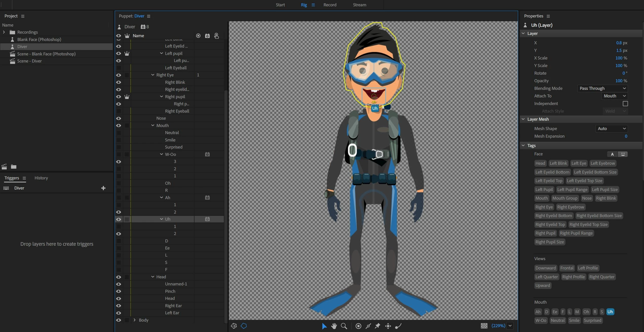Open the Mesh Shape dropdown
Viewport: 644px width, 332px height.
611,129
